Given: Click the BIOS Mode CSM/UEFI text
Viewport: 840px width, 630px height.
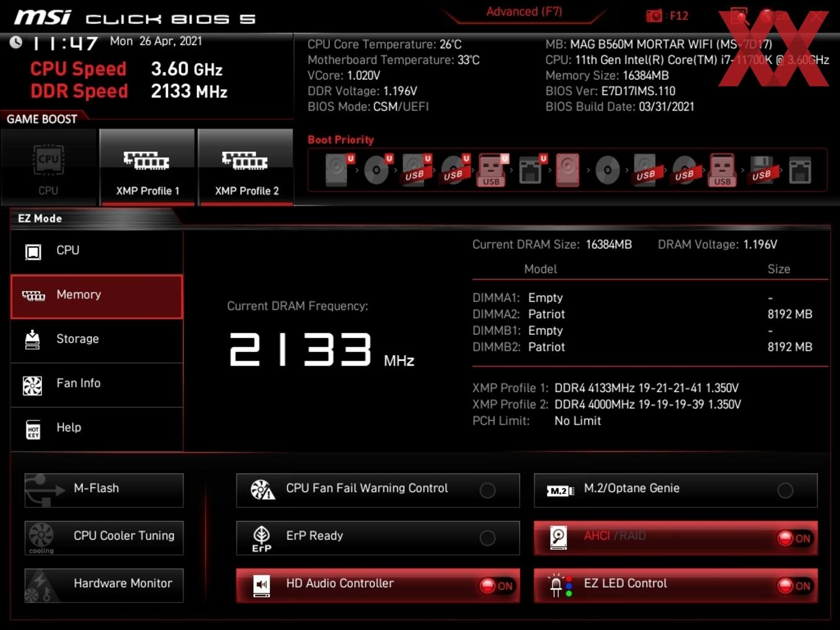Looking at the screenshot, I should tap(368, 107).
